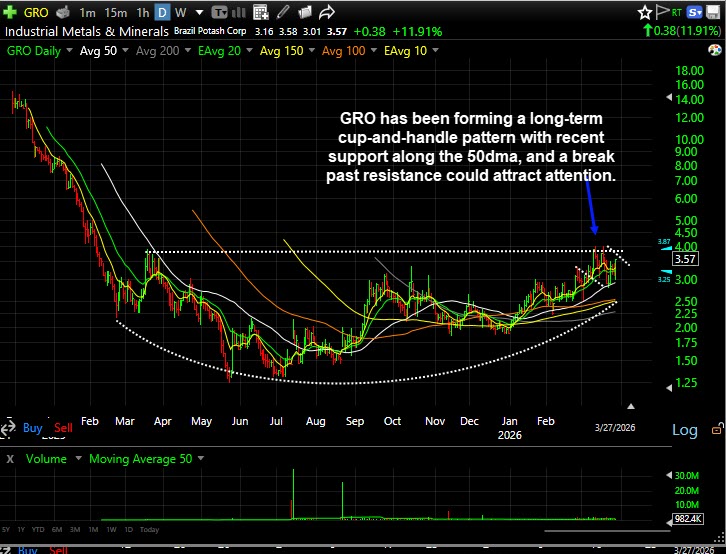Click the up triangle above the date
Screen dimensions: 726x554
coord(631,406)
